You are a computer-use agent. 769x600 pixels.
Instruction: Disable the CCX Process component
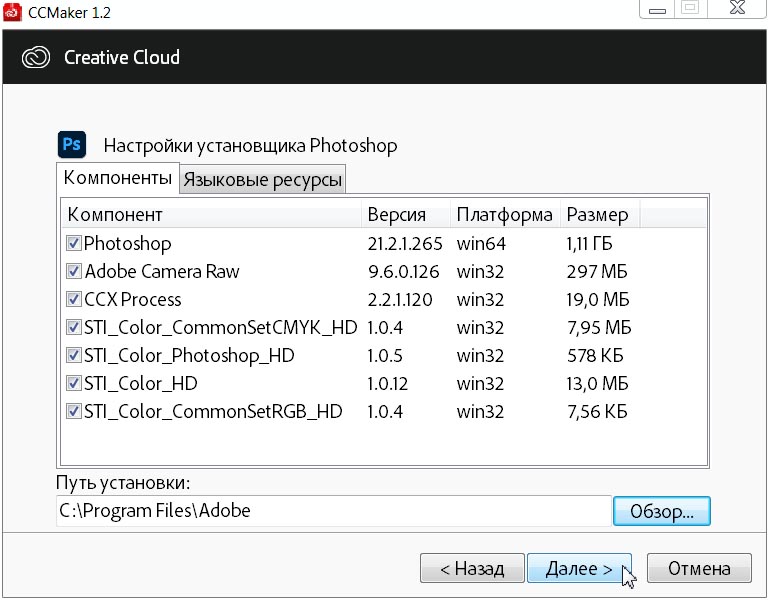click(x=74, y=299)
